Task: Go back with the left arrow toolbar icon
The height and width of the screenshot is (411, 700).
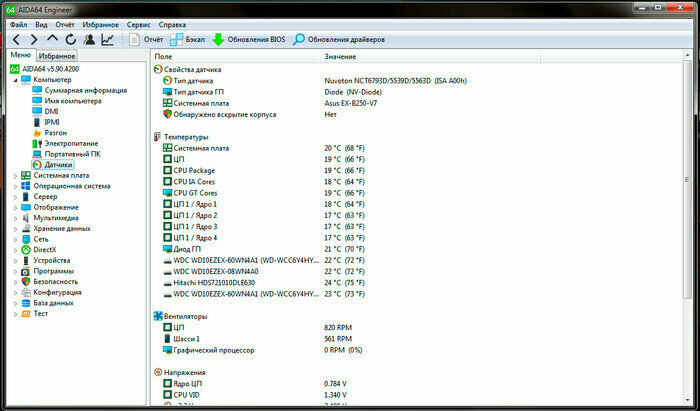Action: pos(16,40)
